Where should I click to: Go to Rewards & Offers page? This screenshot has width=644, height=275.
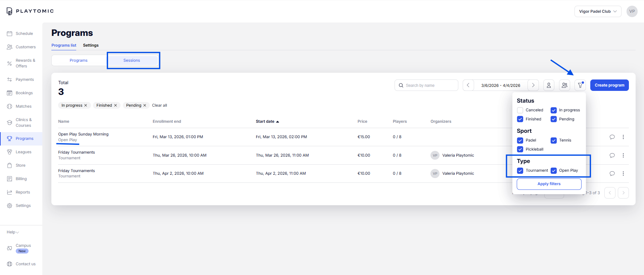(x=25, y=63)
